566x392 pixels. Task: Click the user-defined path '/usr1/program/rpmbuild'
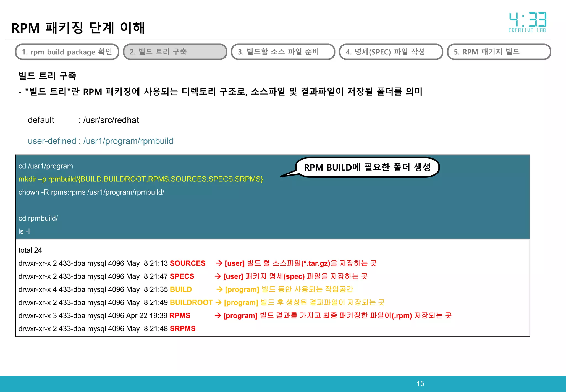(128, 141)
